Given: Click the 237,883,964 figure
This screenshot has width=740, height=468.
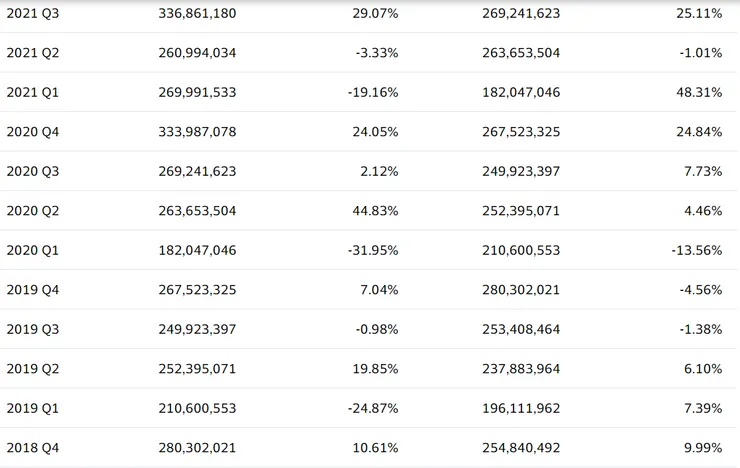Looking at the screenshot, I should (520, 369).
